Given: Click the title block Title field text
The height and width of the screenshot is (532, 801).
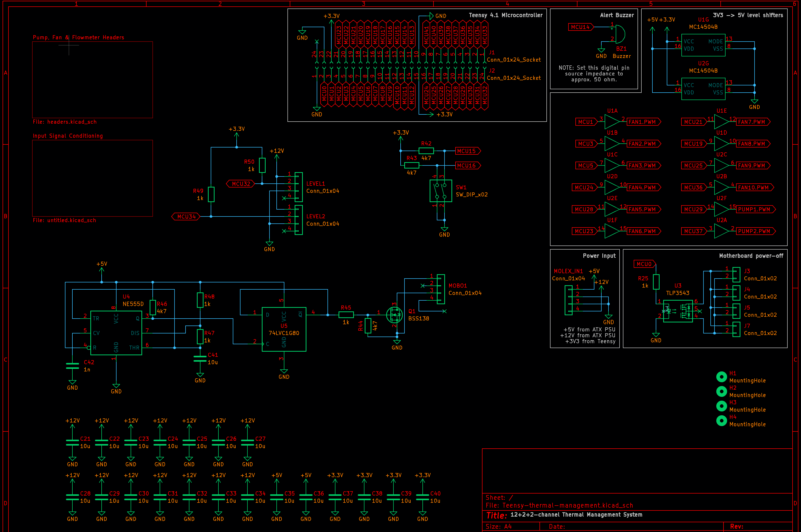Looking at the screenshot, I should tap(576, 515).
